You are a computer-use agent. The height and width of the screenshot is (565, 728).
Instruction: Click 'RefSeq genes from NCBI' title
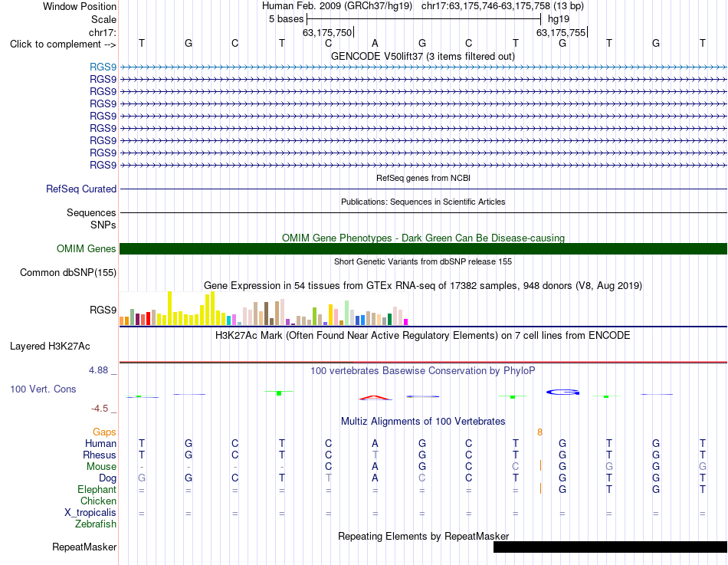coord(423,178)
